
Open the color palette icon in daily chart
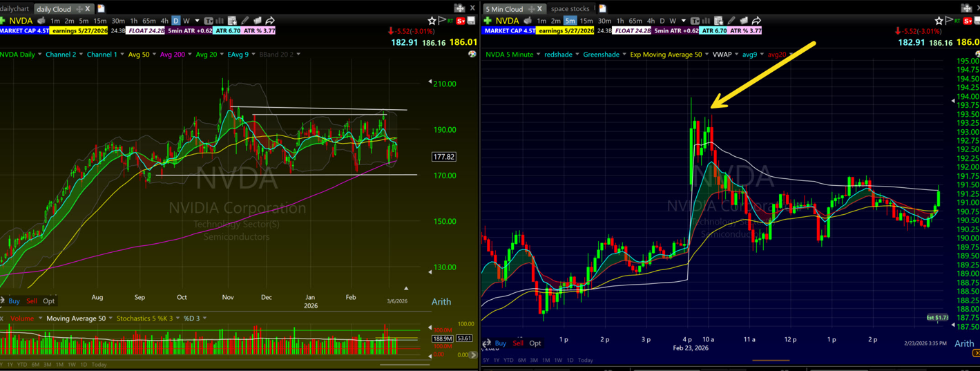(x=472, y=54)
